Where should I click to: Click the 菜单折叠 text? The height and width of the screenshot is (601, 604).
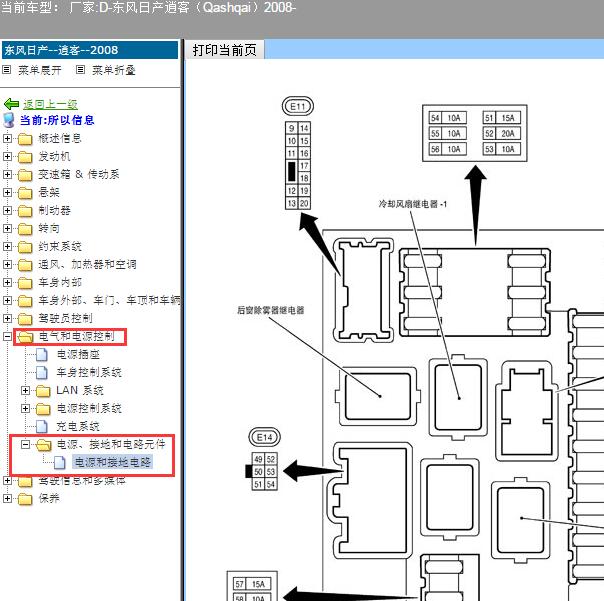[114, 70]
